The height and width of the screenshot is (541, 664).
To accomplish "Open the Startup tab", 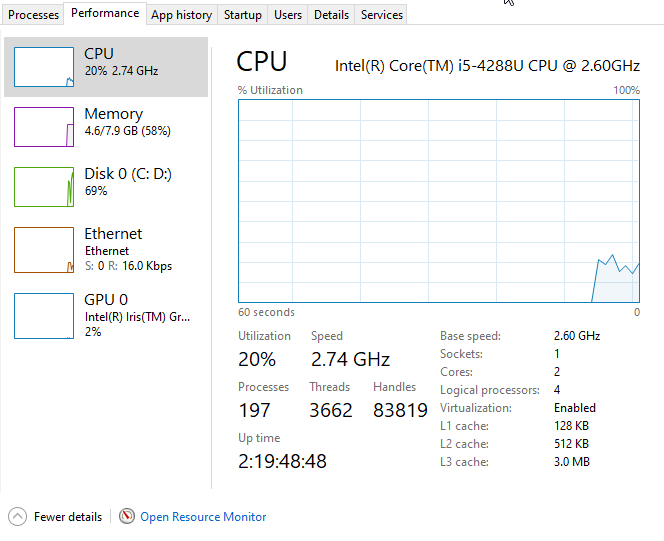I will tap(243, 15).
